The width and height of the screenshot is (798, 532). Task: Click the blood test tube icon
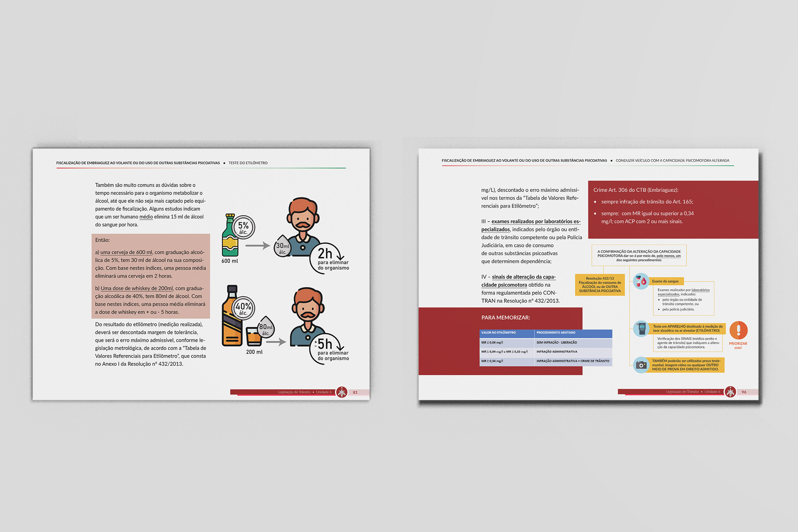pos(641,281)
